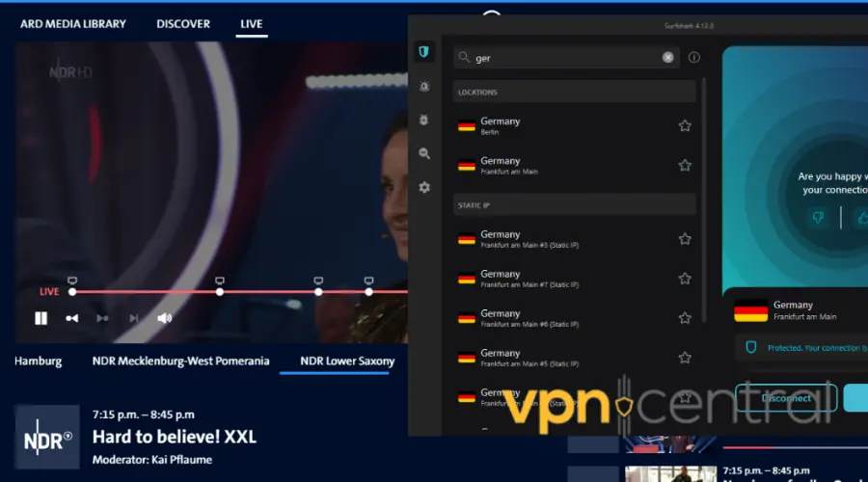Screen dimensions: 868x482
Task: Select NDR Lower Saxony stream
Action: click(x=347, y=361)
